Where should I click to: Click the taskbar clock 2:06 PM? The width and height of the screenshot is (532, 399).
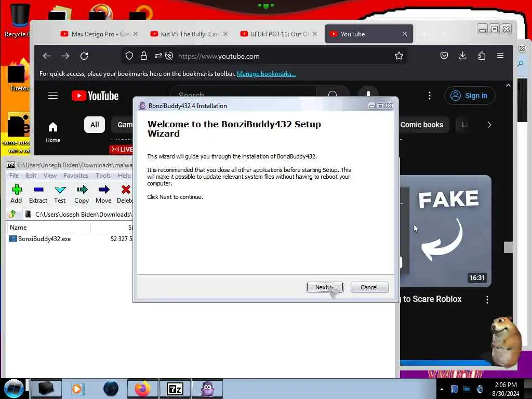[506, 389]
